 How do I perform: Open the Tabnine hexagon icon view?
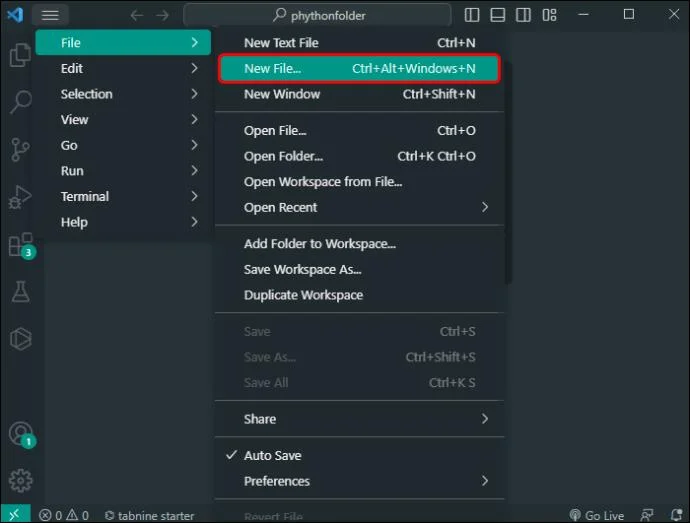pyautogui.click(x=21, y=339)
